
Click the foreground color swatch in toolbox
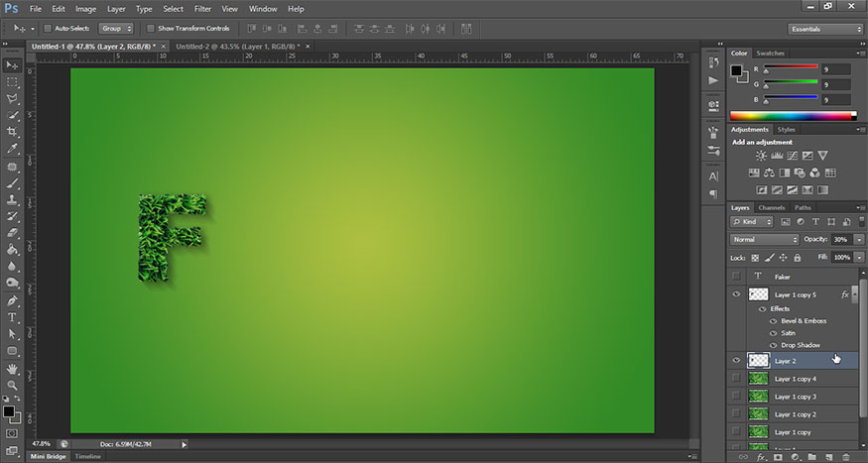pos(8,411)
